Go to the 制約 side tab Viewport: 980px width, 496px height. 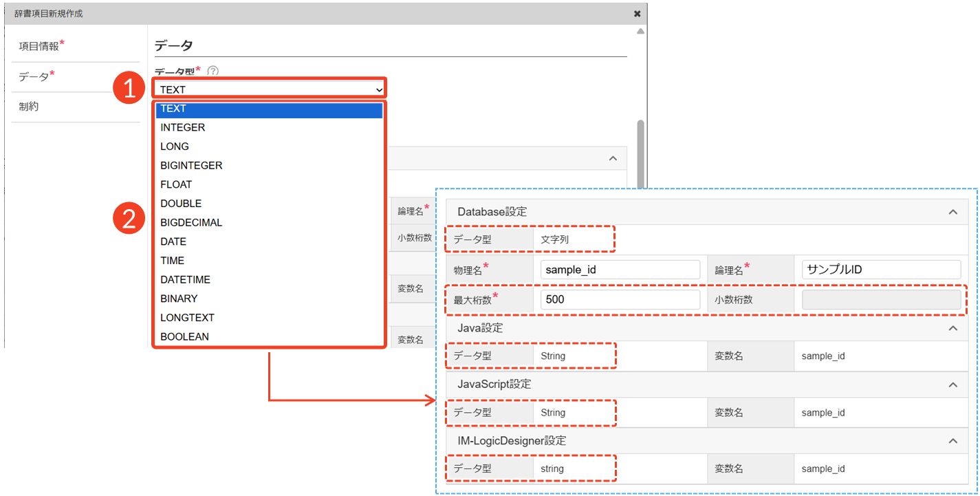click(29, 107)
